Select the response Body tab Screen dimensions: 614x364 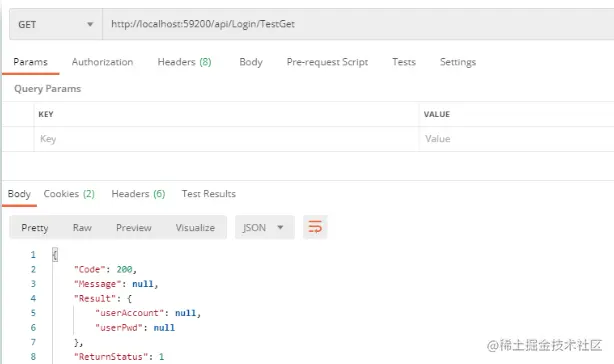point(19,194)
